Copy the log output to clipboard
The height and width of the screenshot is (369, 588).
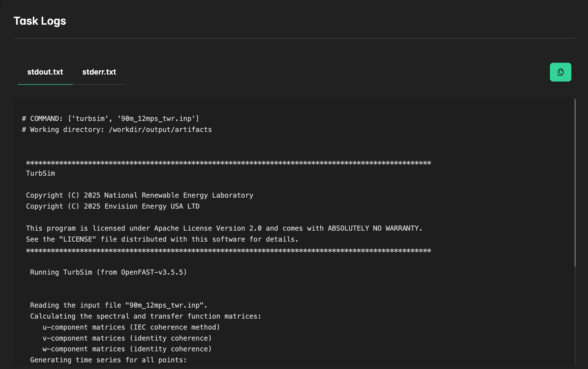(560, 72)
